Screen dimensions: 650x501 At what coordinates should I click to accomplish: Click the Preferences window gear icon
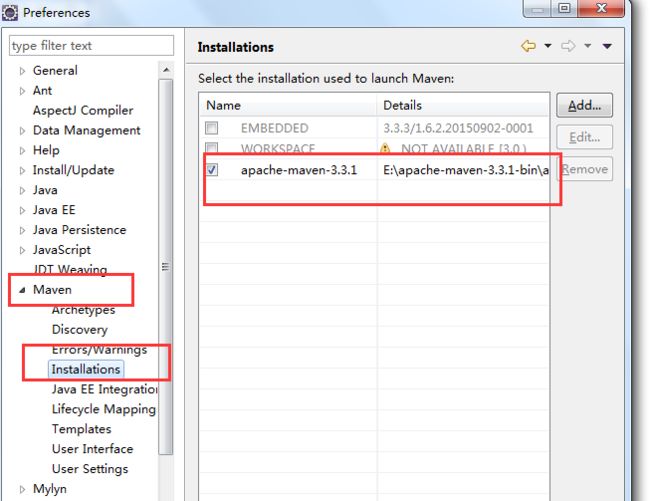click(x=10, y=13)
